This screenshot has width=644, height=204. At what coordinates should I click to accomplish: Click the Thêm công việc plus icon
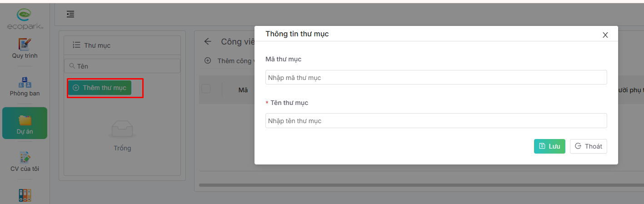[208, 60]
